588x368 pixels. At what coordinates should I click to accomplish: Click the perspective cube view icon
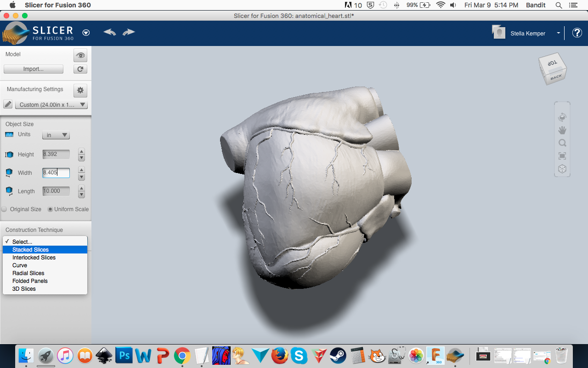tap(562, 169)
